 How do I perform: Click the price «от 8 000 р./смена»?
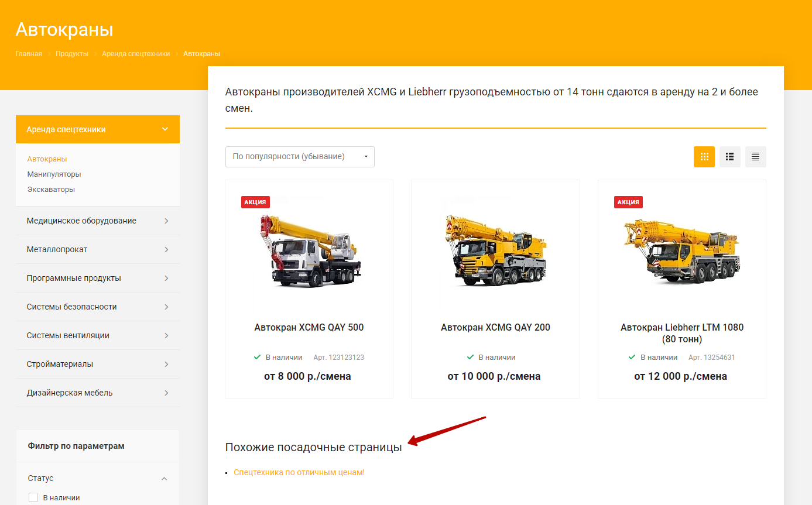308,376
